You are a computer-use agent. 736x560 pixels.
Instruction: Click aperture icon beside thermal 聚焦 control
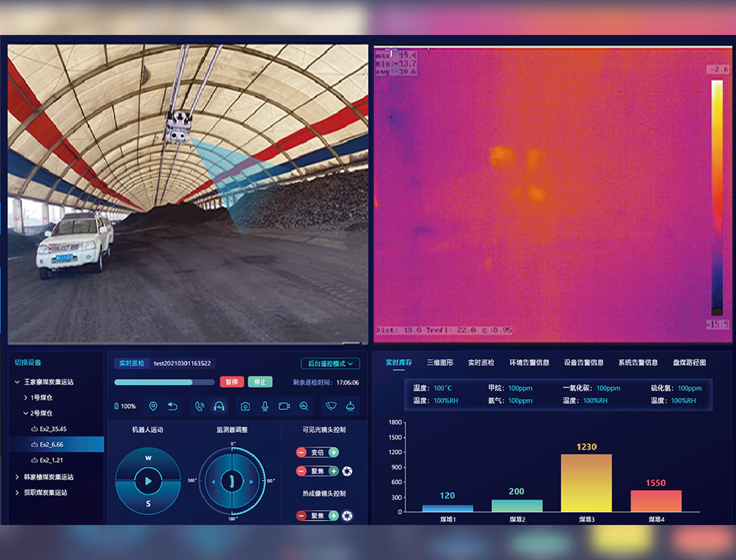[x=348, y=515]
